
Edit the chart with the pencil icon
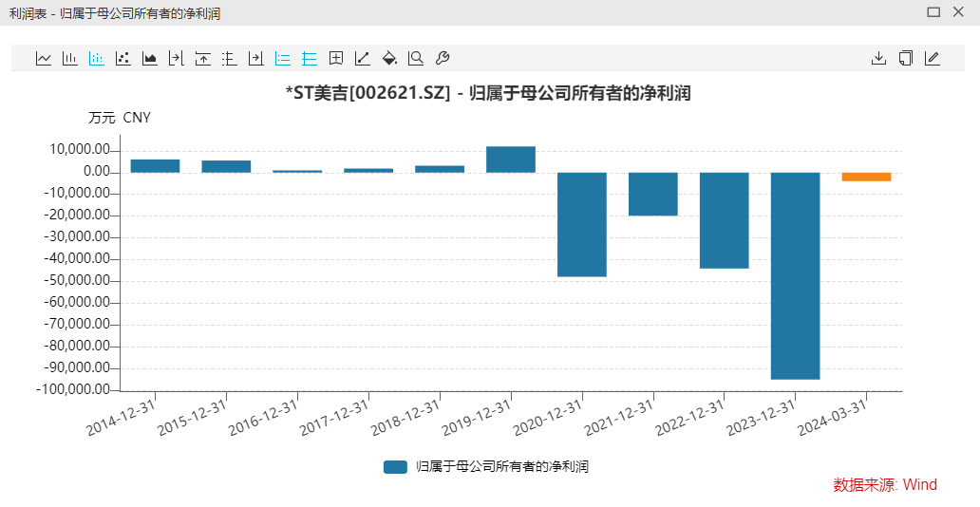pyautogui.click(x=932, y=58)
